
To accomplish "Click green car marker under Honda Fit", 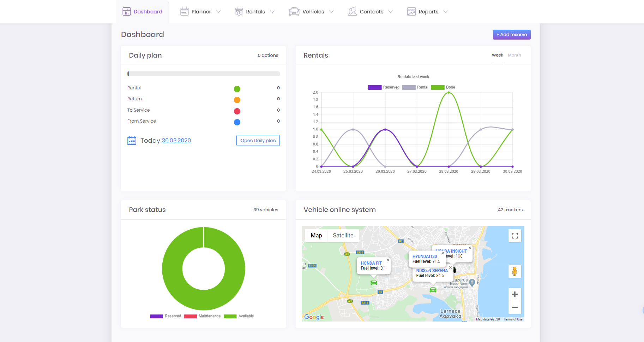I will (x=374, y=283).
